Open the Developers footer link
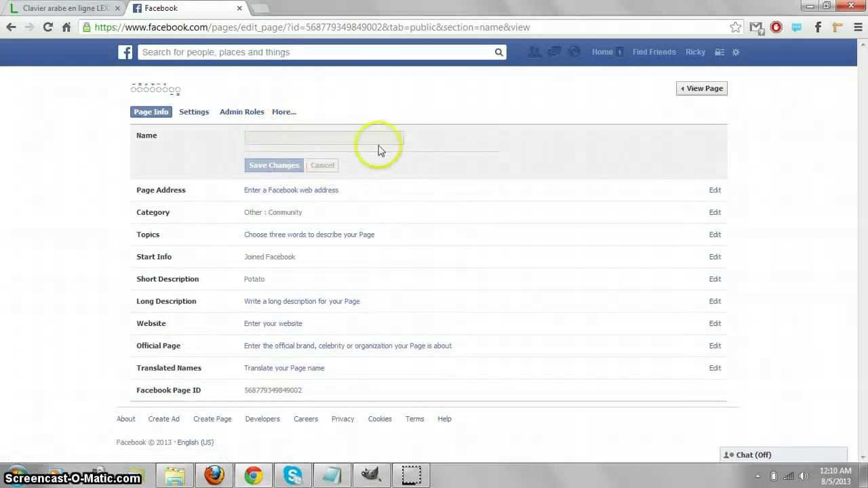Viewport: 868px width, 488px height. [x=262, y=419]
